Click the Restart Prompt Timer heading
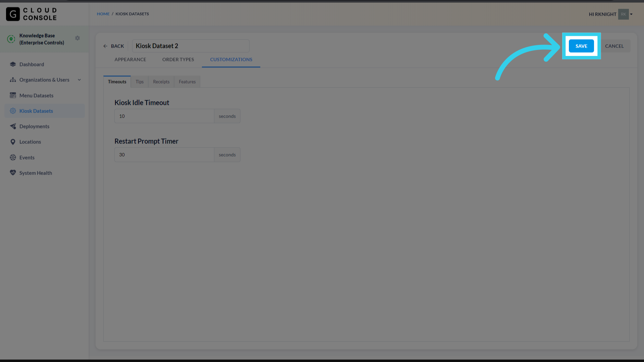This screenshot has width=644, height=362. (146, 141)
